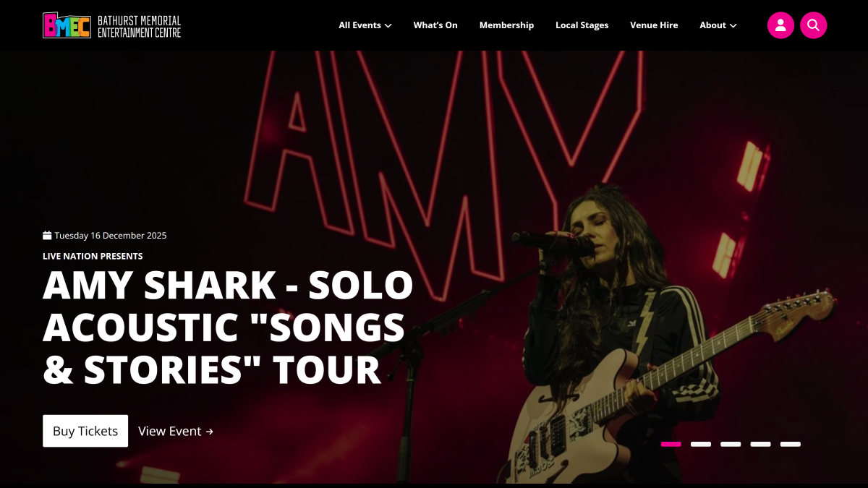The width and height of the screenshot is (868, 488).
Task: Click the Buy Tickets button
Action: [85, 431]
